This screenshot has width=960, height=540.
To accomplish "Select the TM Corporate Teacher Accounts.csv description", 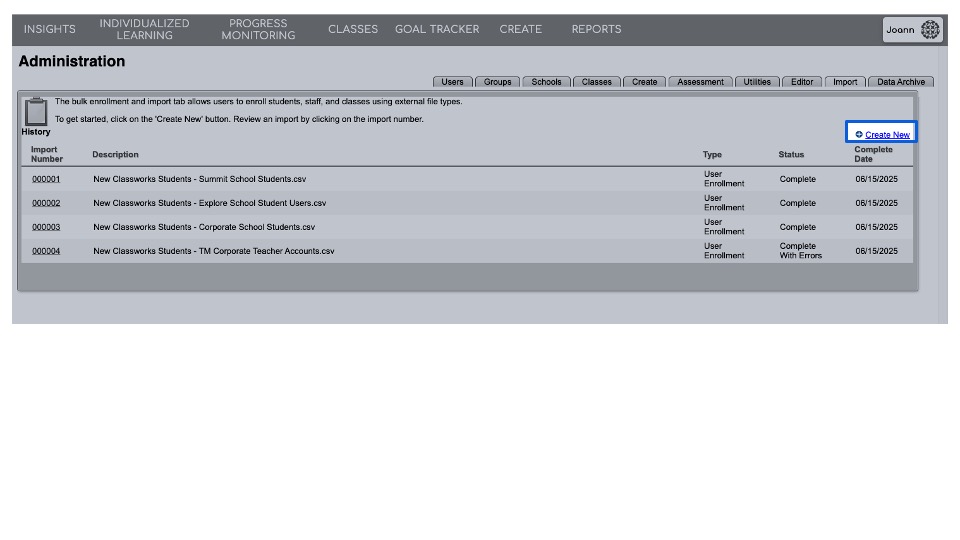I will click(214, 251).
